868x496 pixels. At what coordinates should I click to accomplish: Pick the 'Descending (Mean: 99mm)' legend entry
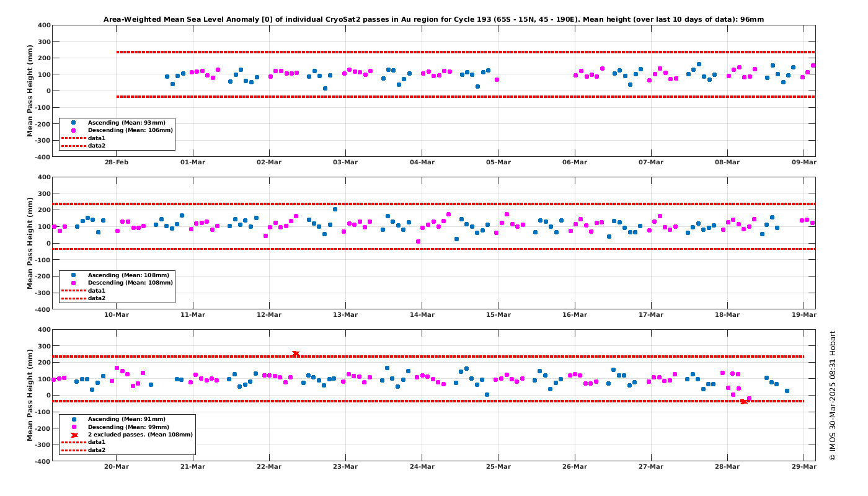[x=117, y=427]
